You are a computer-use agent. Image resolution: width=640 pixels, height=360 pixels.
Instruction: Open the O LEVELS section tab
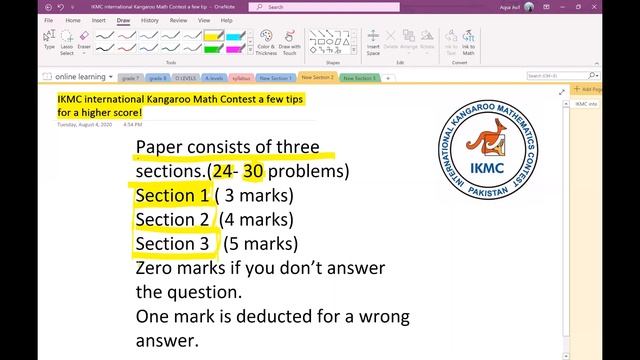click(186, 78)
